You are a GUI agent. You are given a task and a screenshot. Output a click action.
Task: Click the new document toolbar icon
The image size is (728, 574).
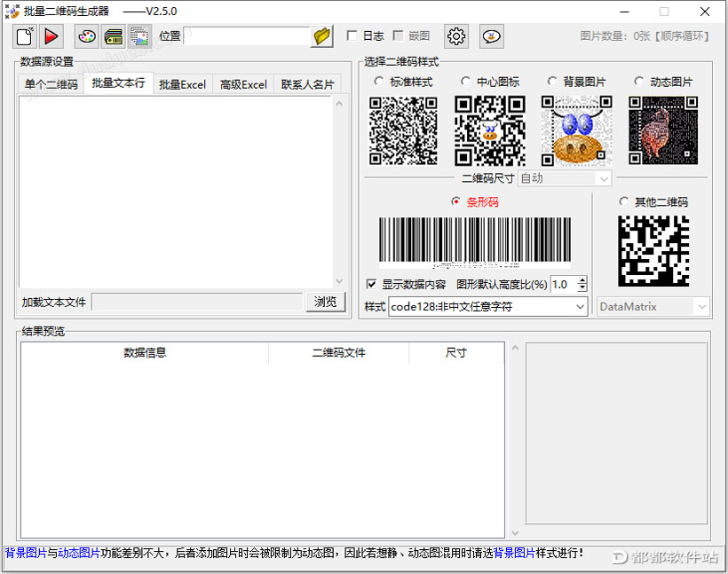[x=25, y=36]
